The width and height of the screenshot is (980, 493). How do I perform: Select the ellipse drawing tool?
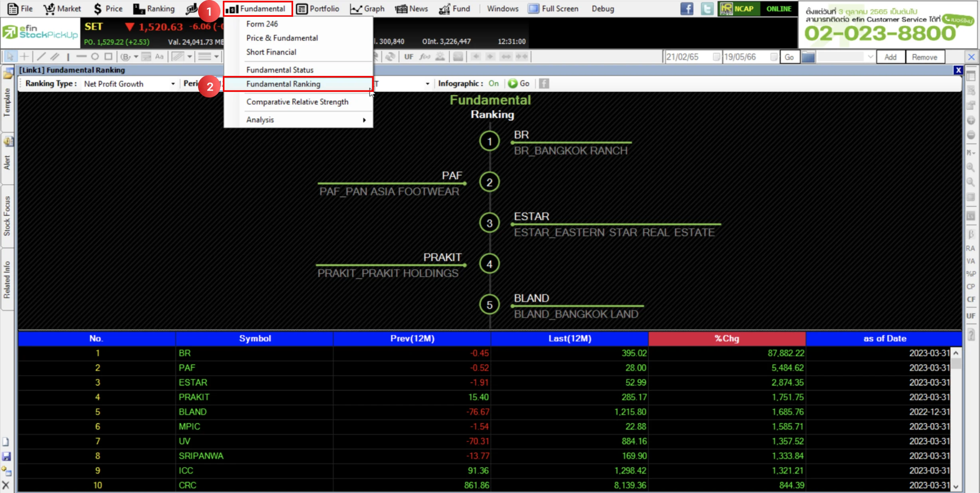pyautogui.click(x=95, y=57)
